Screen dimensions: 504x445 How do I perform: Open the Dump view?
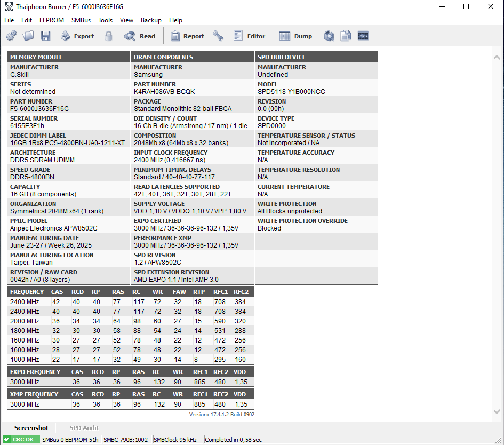295,36
